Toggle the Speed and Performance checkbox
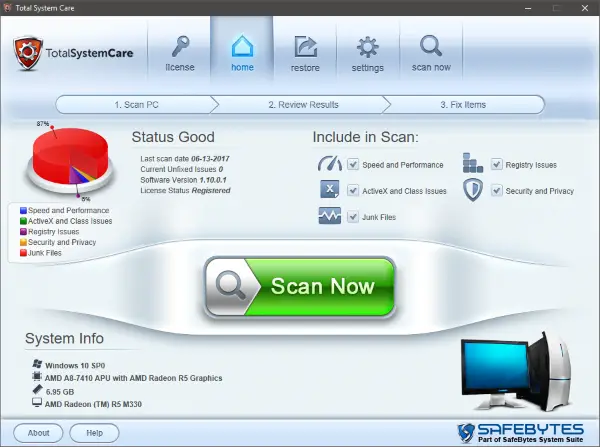The image size is (600, 447). (352, 165)
